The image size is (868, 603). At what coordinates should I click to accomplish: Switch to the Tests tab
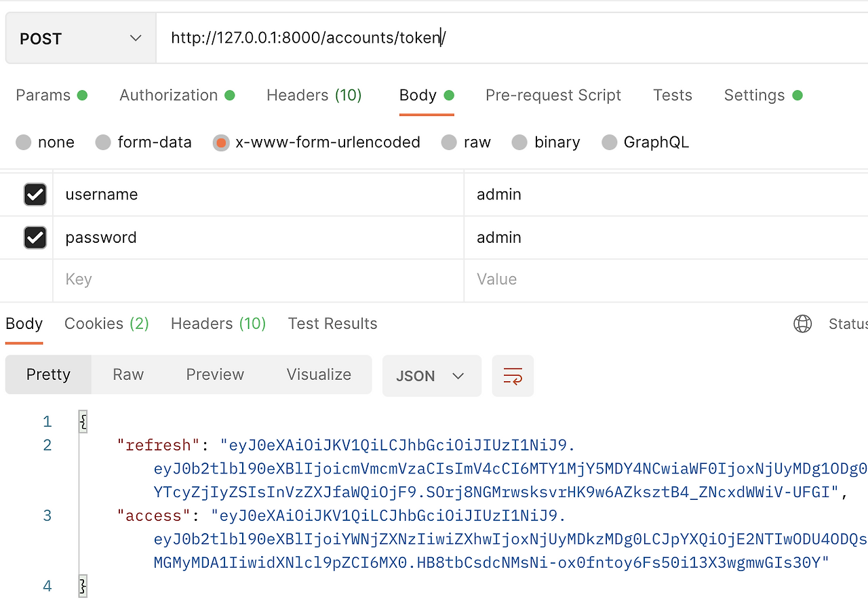click(672, 95)
